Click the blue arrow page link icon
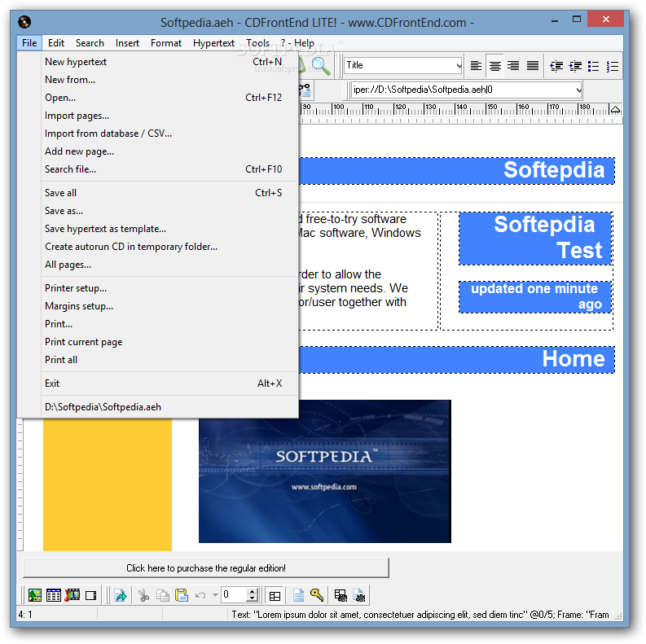646x644 pixels. pyautogui.click(x=121, y=595)
